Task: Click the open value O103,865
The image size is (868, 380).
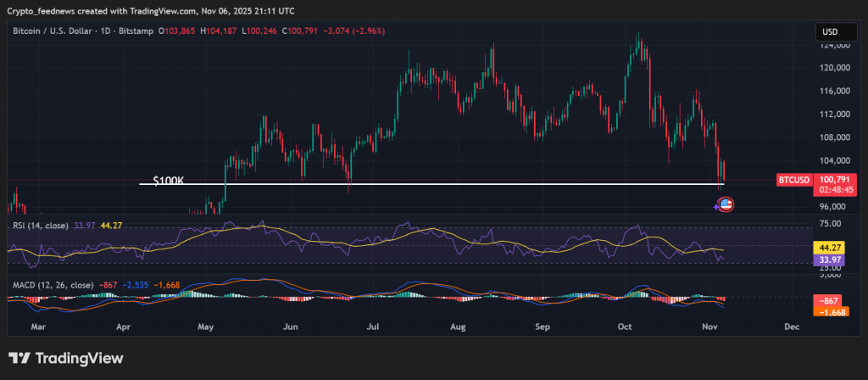Action: coord(176,31)
